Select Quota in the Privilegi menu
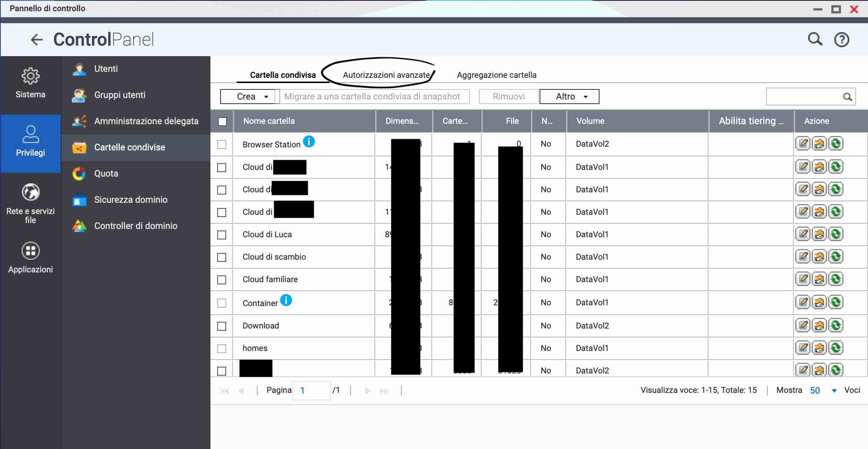The height and width of the screenshot is (449, 868). tap(106, 174)
